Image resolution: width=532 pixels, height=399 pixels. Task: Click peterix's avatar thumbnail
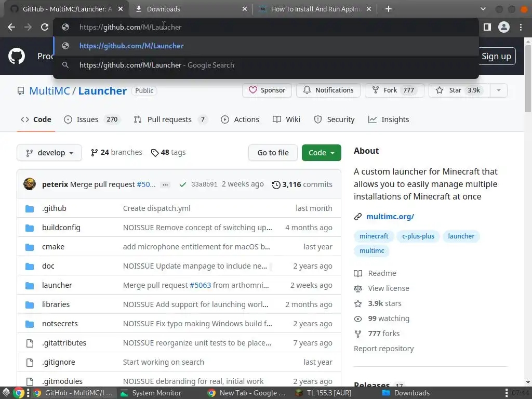pyautogui.click(x=30, y=184)
